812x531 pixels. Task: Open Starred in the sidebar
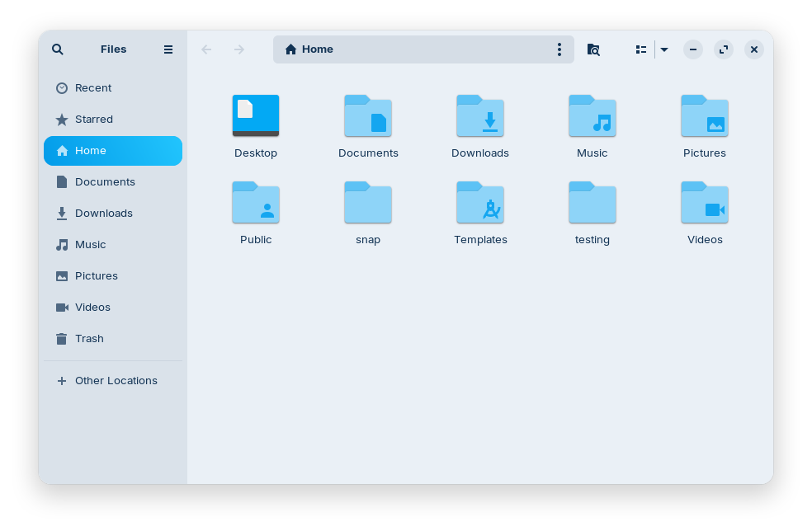113,119
